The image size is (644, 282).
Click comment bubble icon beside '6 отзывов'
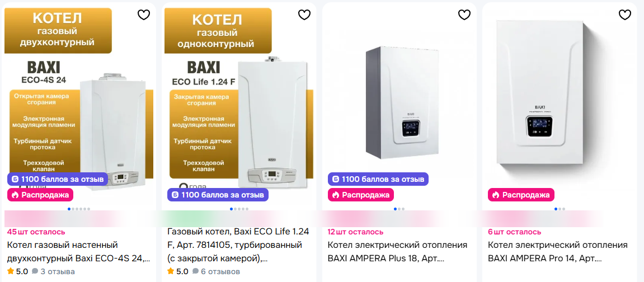(x=195, y=271)
